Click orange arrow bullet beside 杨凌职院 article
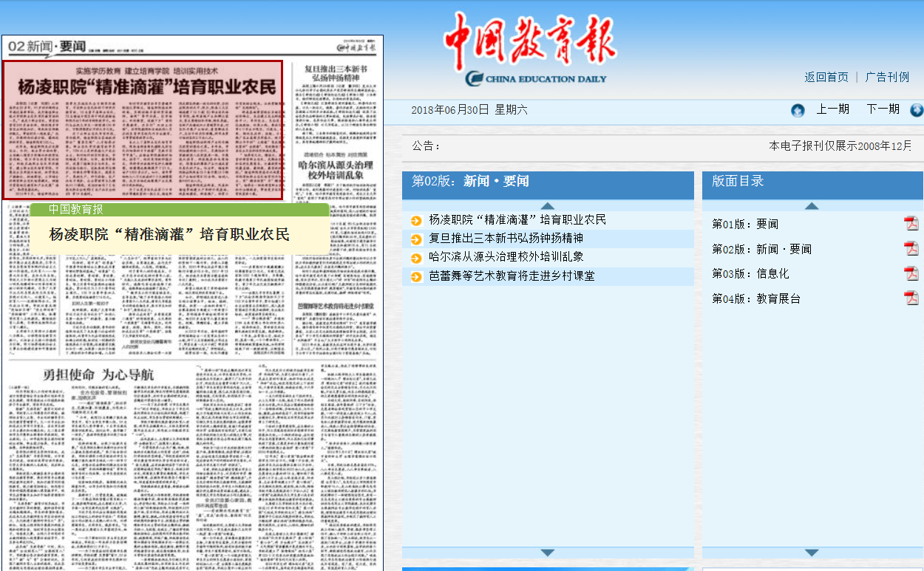Viewport: 924px width, 571px height. 416,220
